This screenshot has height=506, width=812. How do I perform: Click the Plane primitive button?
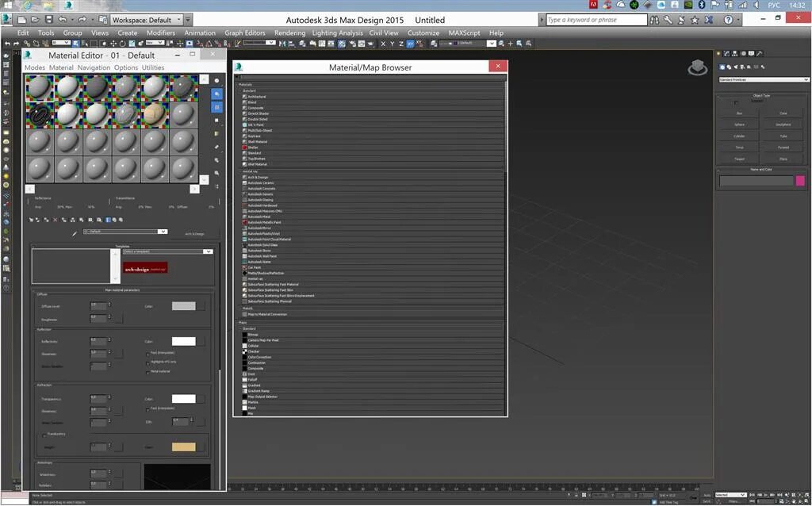pos(783,159)
